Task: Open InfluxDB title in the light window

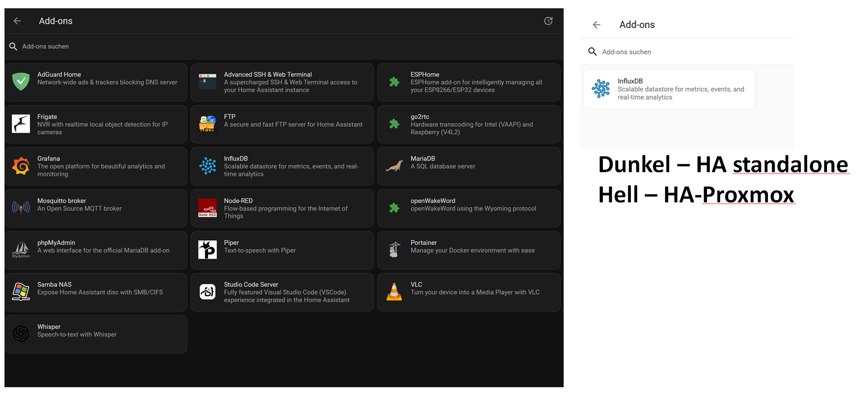Action: point(630,81)
